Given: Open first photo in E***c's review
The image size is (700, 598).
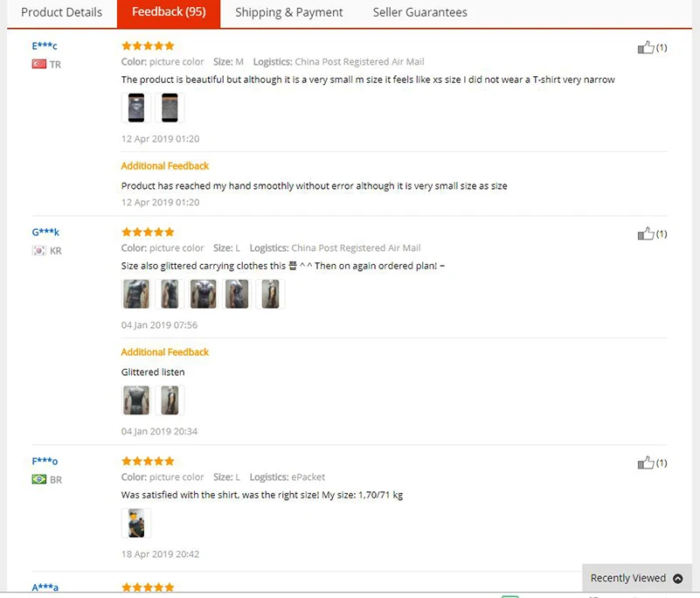Looking at the screenshot, I should coord(136,108).
